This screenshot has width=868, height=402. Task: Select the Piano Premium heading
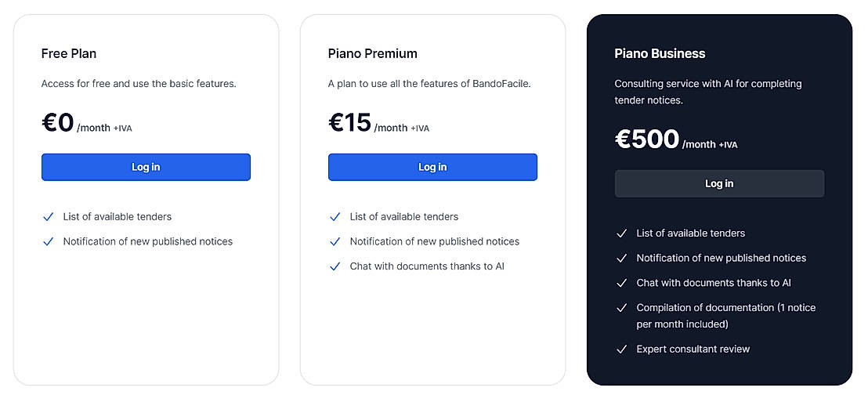point(372,54)
